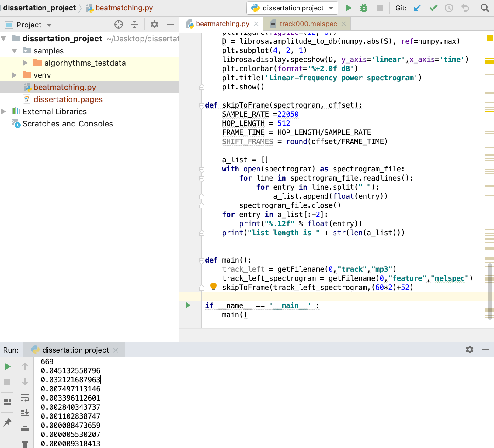
Task: Toggle scroll to end of output
Action: click(25, 413)
